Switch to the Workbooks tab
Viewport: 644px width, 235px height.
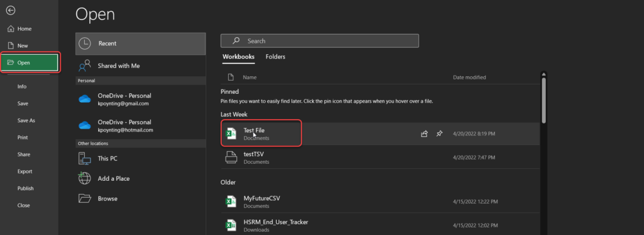(x=238, y=57)
